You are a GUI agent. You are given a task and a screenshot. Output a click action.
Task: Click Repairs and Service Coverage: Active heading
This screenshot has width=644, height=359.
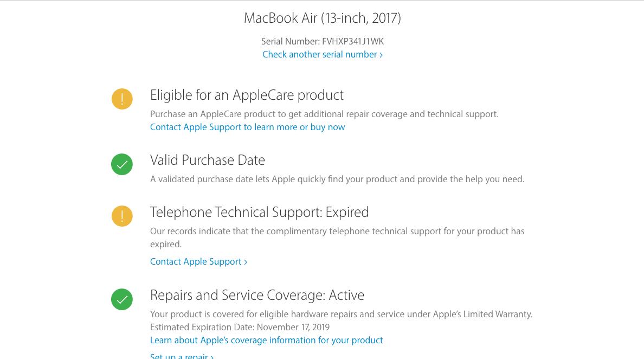[x=257, y=295]
